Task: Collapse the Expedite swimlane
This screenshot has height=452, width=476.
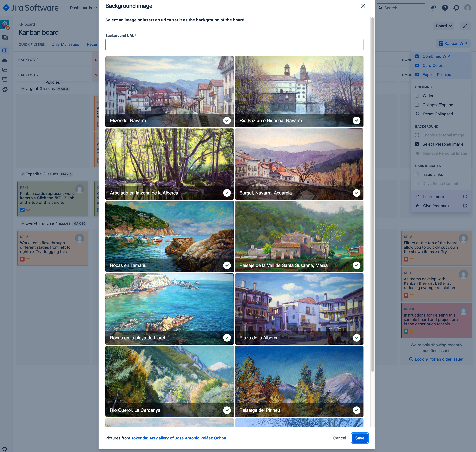Action: tap(23, 174)
